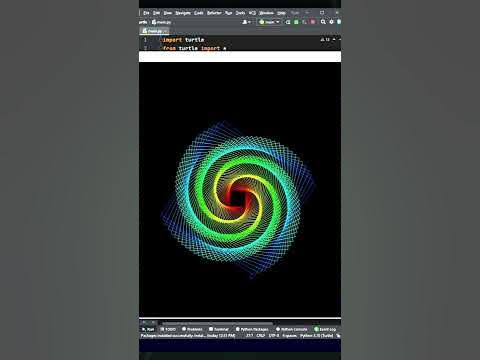Viewport: 480px width, 360px height.
Task: Click the warnings indicator in editor
Action: tap(325, 40)
